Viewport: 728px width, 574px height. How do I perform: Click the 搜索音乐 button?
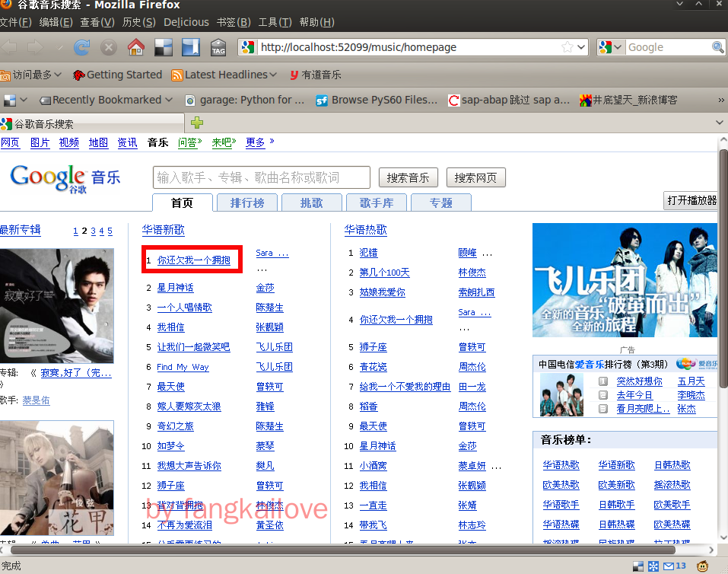pos(408,177)
